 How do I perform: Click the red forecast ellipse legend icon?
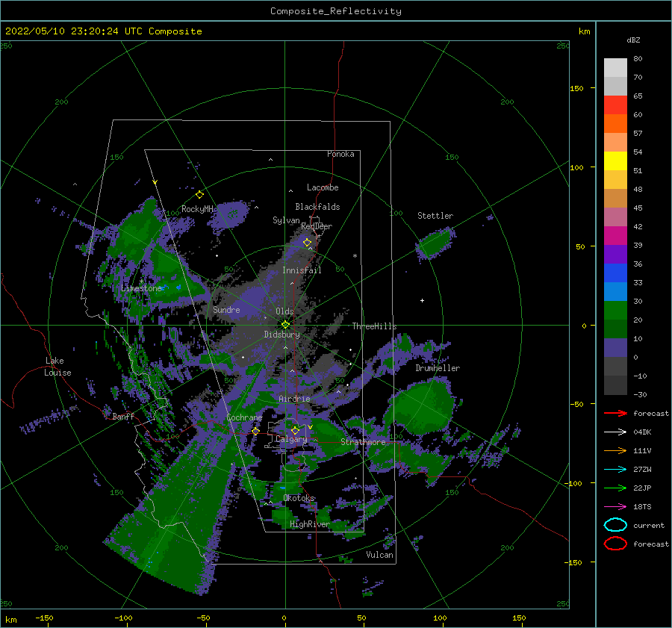[615, 544]
